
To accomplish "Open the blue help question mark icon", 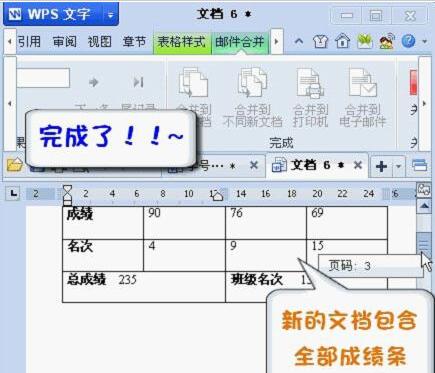I will (408, 42).
